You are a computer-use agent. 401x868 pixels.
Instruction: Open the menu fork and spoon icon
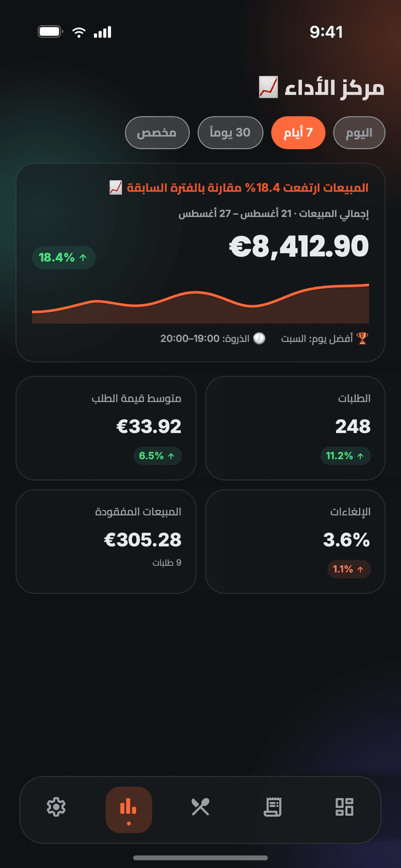(200, 807)
